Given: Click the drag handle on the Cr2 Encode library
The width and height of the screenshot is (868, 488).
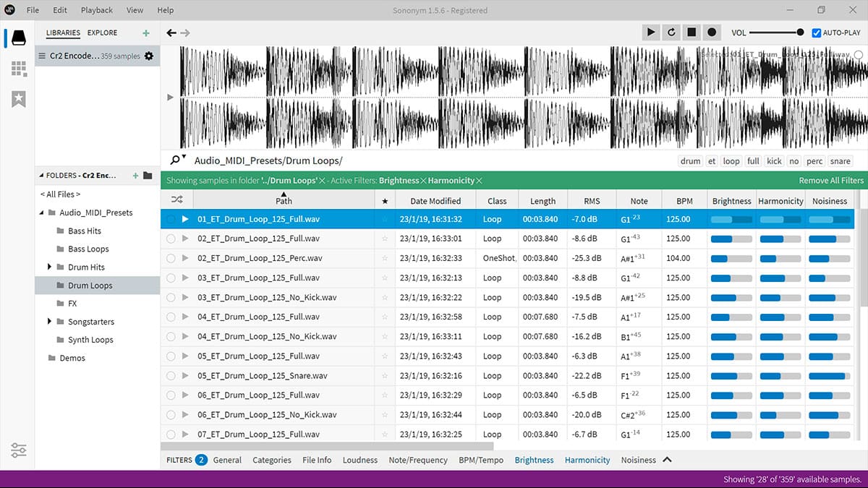Looking at the screenshot, I should coord(41,56).
